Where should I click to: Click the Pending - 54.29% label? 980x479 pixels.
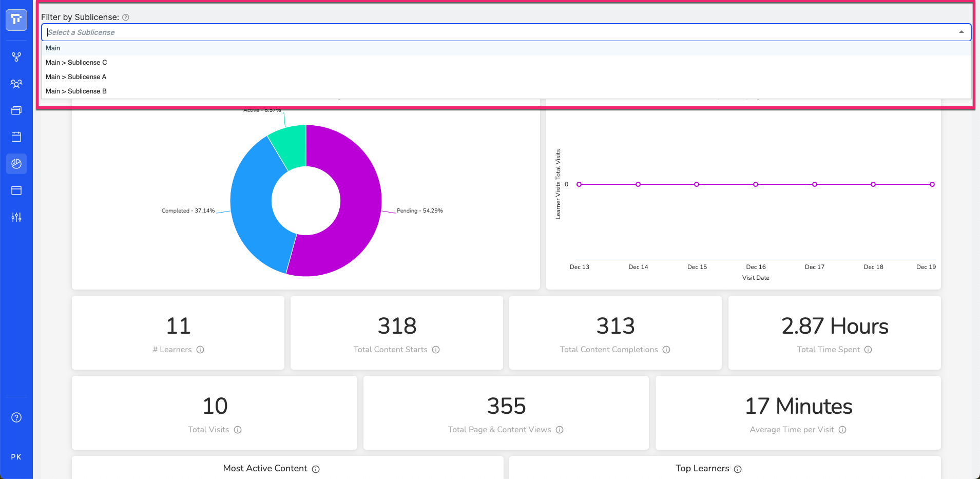419,211
